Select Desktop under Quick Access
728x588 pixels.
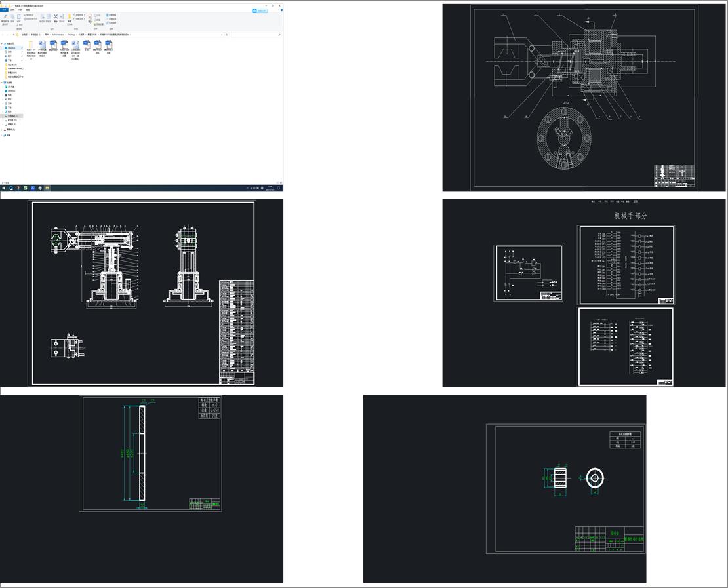[11, 48]
